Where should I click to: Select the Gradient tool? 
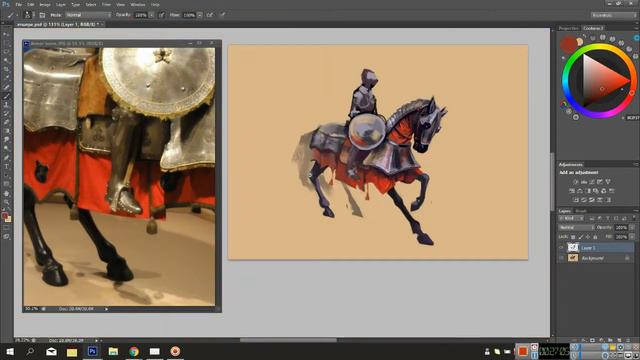pos(6,131)
